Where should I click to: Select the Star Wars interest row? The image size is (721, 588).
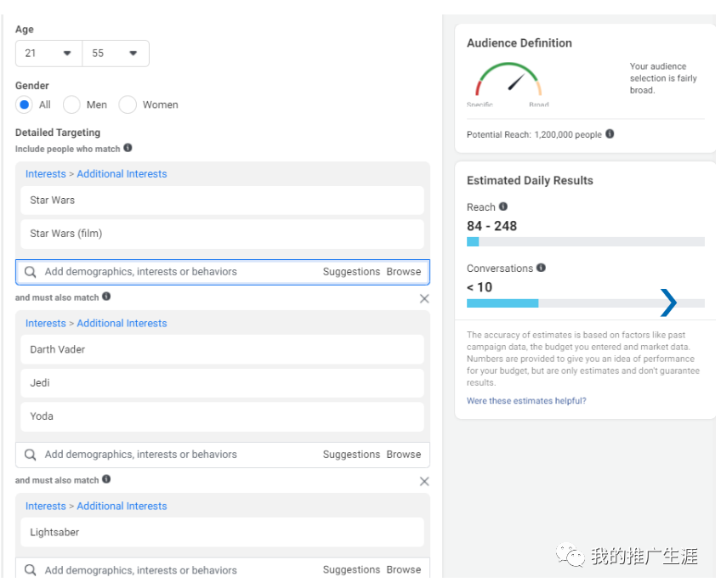222,201
